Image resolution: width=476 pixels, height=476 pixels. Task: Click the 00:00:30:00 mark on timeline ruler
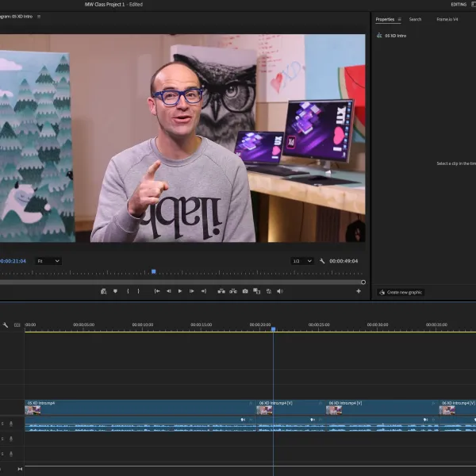378,324
